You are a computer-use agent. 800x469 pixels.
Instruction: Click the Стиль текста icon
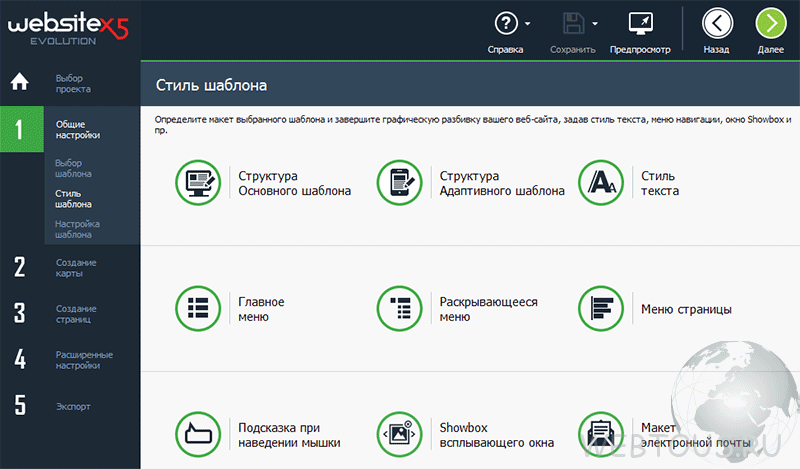tap(601, 183)
